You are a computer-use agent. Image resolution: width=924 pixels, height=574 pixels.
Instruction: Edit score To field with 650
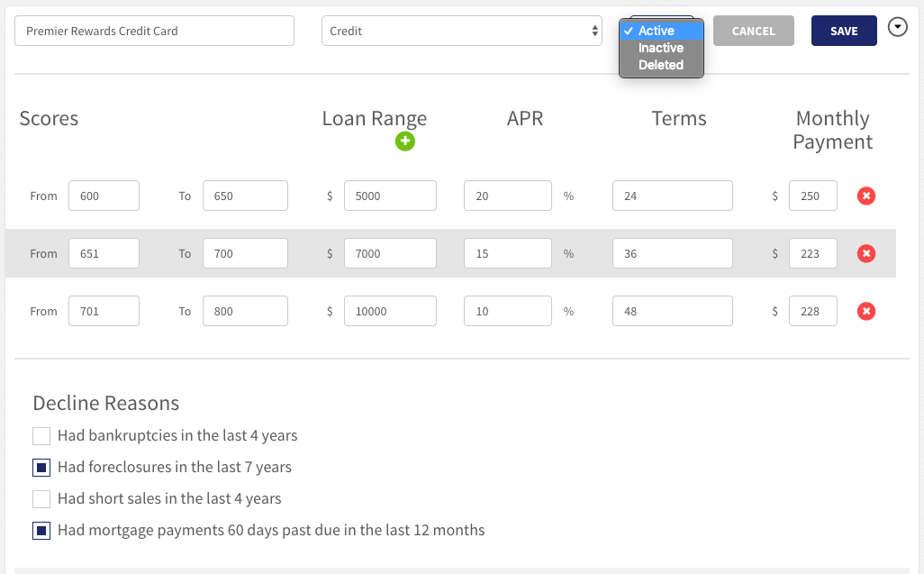(245, 196)
